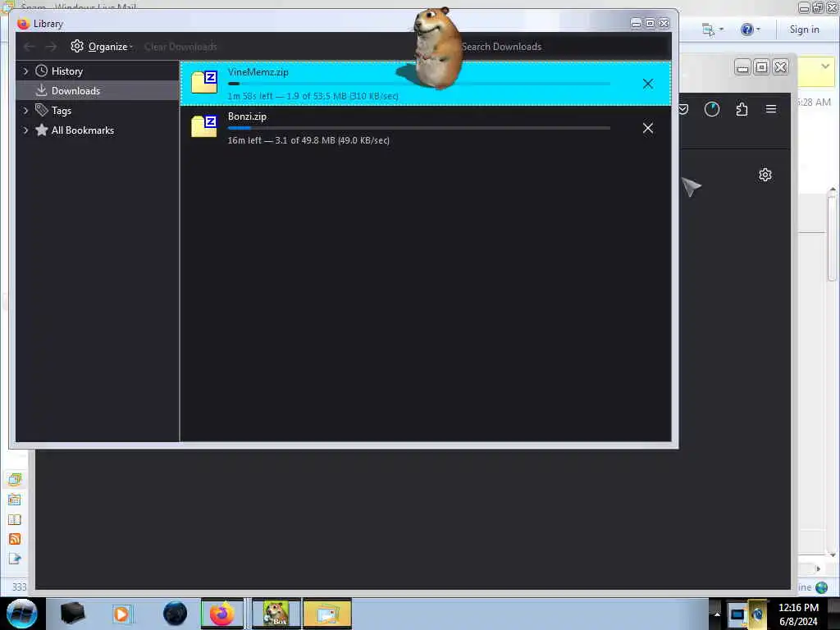Open the RSS Feeds shortcut in Live Mail sidebar
Viewport: 840px width, 630px height.
pyautogui.click(x=15, y=539)
